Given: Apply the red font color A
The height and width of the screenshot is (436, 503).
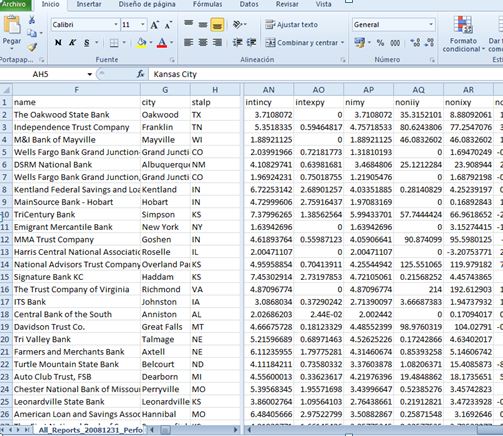Looking at the screenshot, I should [162, 43].
